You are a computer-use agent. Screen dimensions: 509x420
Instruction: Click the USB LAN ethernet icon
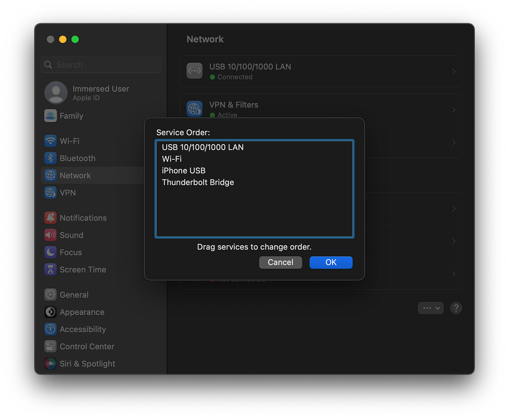(195, 71)
